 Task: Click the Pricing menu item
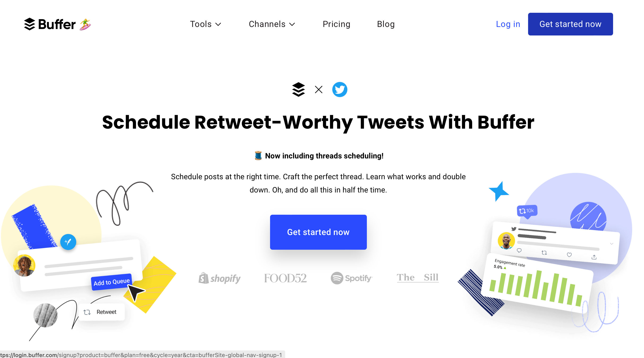pos(336,24)
